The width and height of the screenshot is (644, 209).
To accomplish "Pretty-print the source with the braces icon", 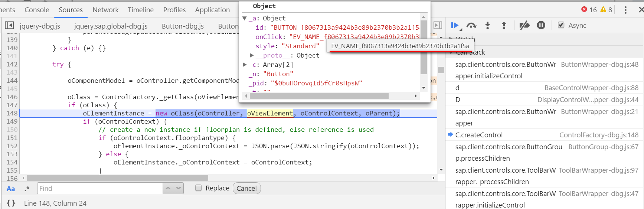I will click(11, 203).
